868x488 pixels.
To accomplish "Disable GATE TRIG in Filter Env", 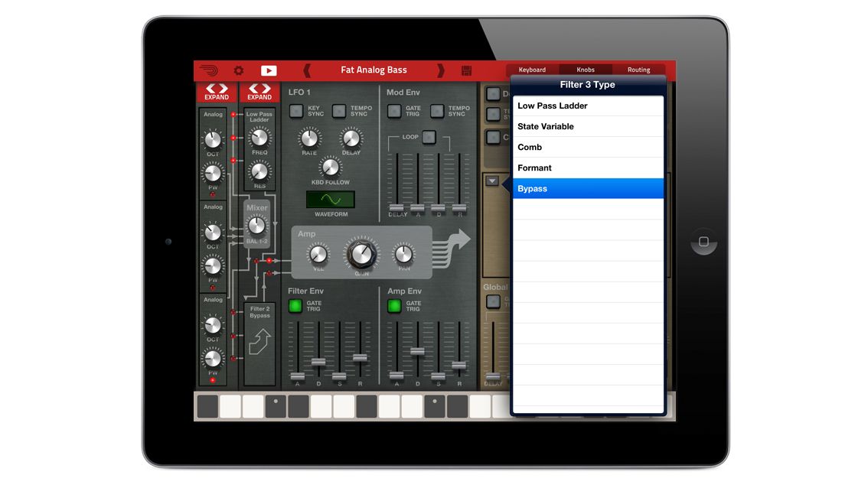I will coord(294,306).
